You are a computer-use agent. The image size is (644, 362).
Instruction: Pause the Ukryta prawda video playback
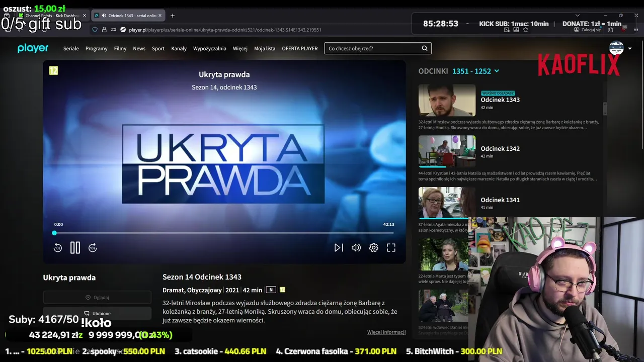tap(75, 247)
